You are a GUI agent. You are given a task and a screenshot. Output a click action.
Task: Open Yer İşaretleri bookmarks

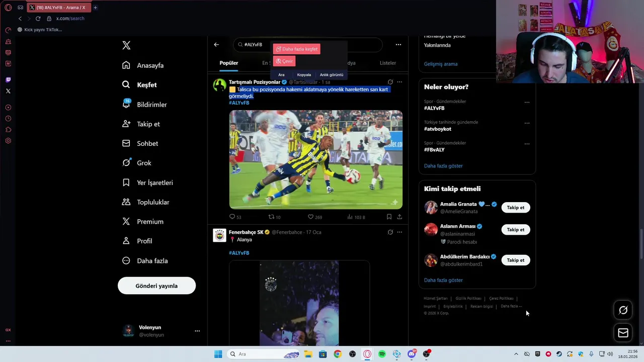coord(148,183)
